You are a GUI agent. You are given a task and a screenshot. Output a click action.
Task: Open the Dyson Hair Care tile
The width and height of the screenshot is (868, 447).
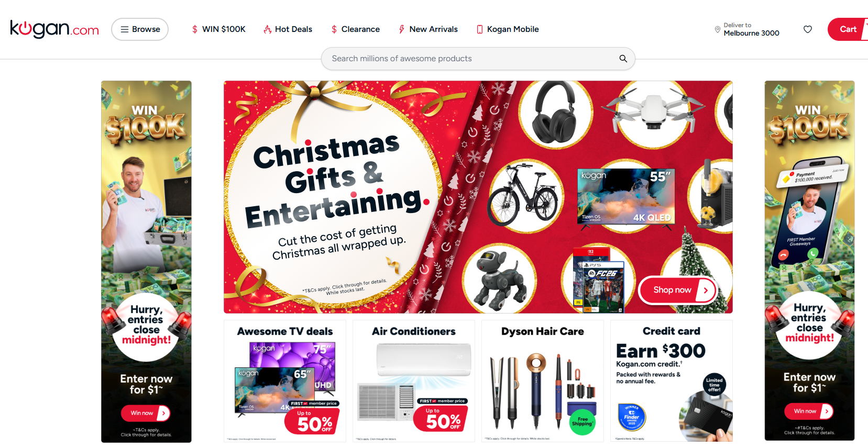click(x=543, y=381)
